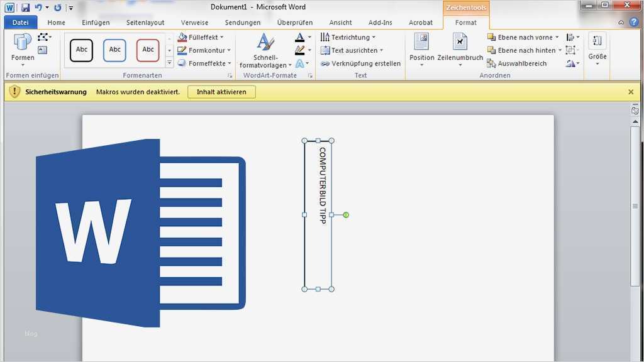Click the Fülleffekt paint bucket icon
The height and width of the screenshot is (362, 644).
(182, 37)
